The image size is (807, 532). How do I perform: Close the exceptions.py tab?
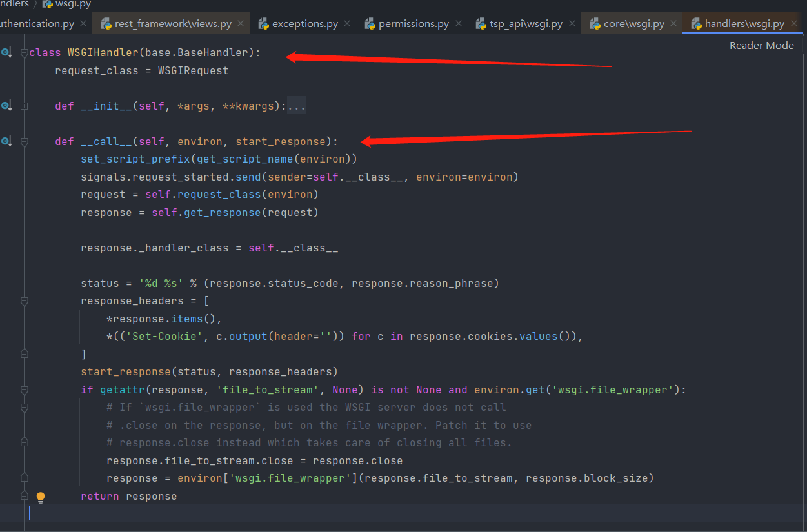click(x=347, y=23)
